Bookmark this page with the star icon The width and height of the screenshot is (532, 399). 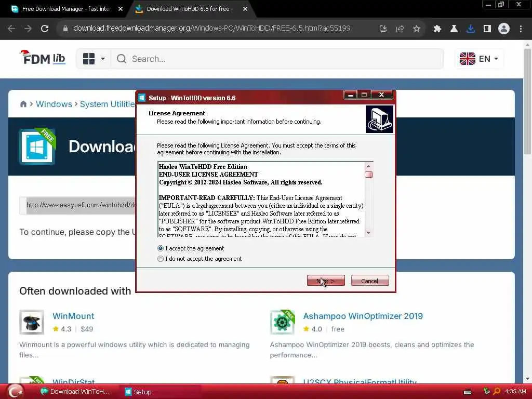click(417, 29)
